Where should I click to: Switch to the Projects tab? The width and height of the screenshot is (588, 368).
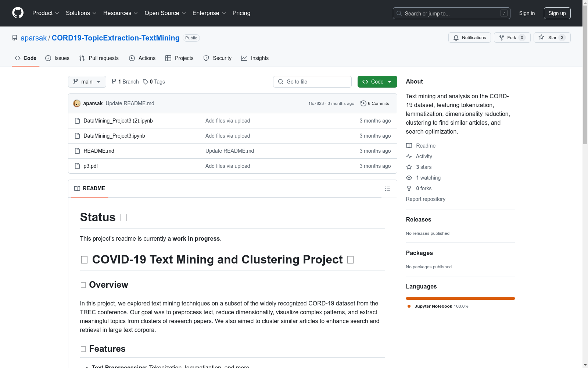[179, 58]
